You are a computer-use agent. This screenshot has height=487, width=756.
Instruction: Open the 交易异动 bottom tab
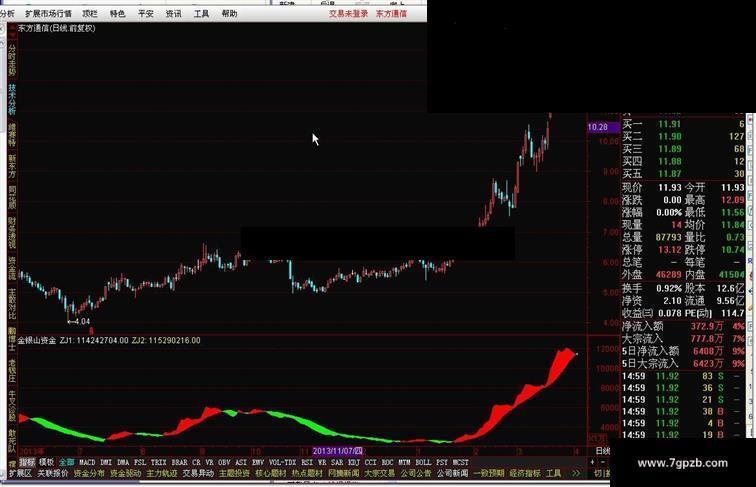[198, 473]
